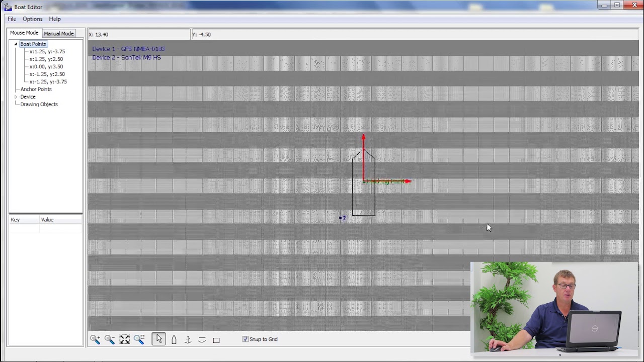Click the Value column header

pyautogui.click(x=61, y=220)
